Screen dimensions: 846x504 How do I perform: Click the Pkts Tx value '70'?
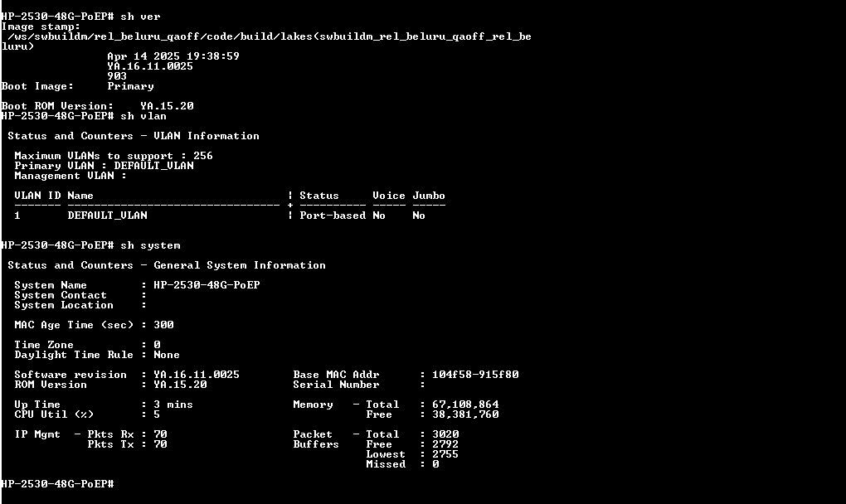coord(160,444)
